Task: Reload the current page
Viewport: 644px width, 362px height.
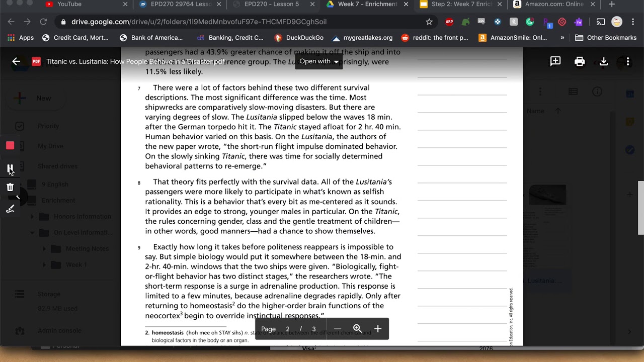Action: pos(43,22)
